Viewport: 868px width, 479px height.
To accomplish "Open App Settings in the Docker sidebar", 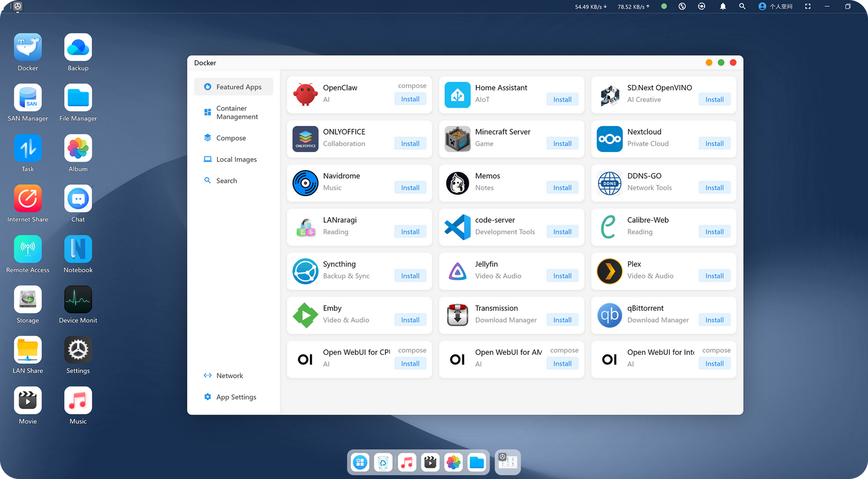I will [234, 397].
